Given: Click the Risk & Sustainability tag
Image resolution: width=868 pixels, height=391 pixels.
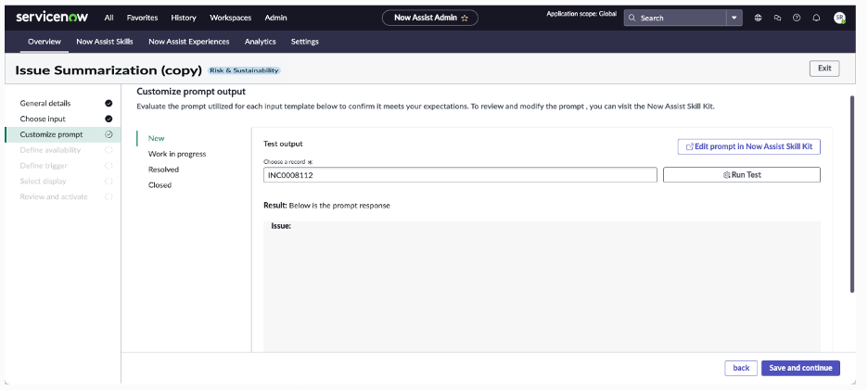Looking at the screenshot, I should tap(244, 70).
